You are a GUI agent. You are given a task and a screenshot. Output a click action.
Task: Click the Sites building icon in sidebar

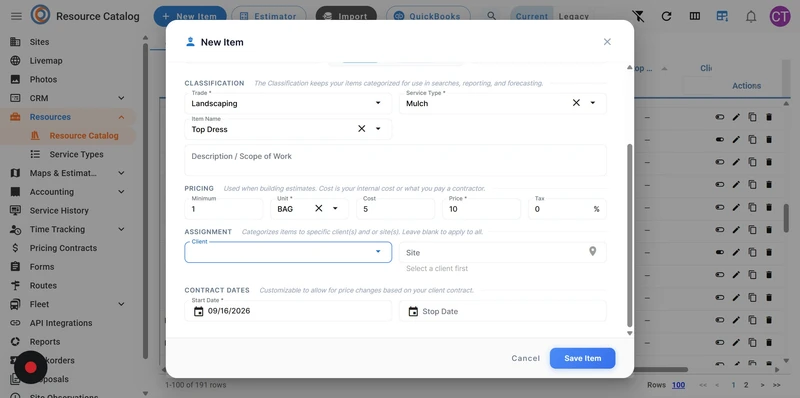point(15,42)
